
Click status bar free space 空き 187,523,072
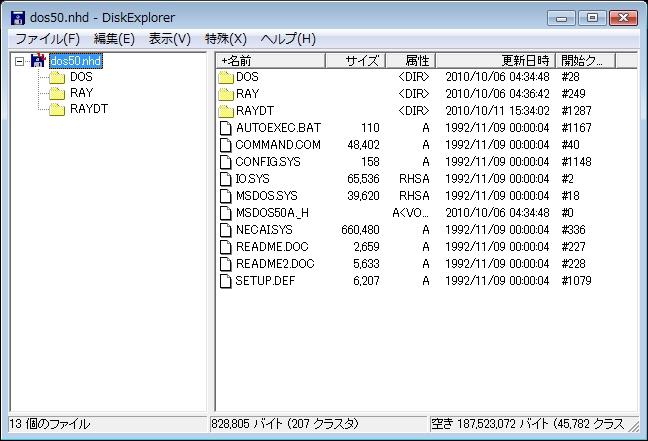(x=528, y=424)
